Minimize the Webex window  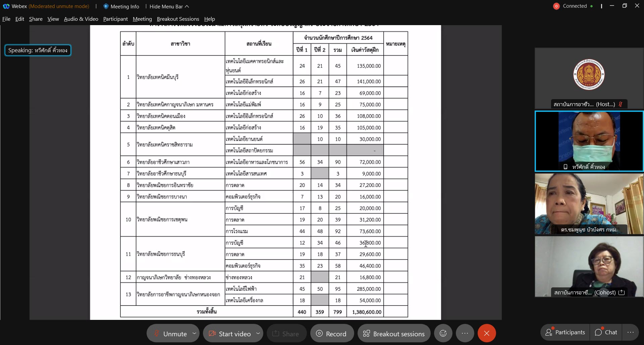(x=612, y=6)
